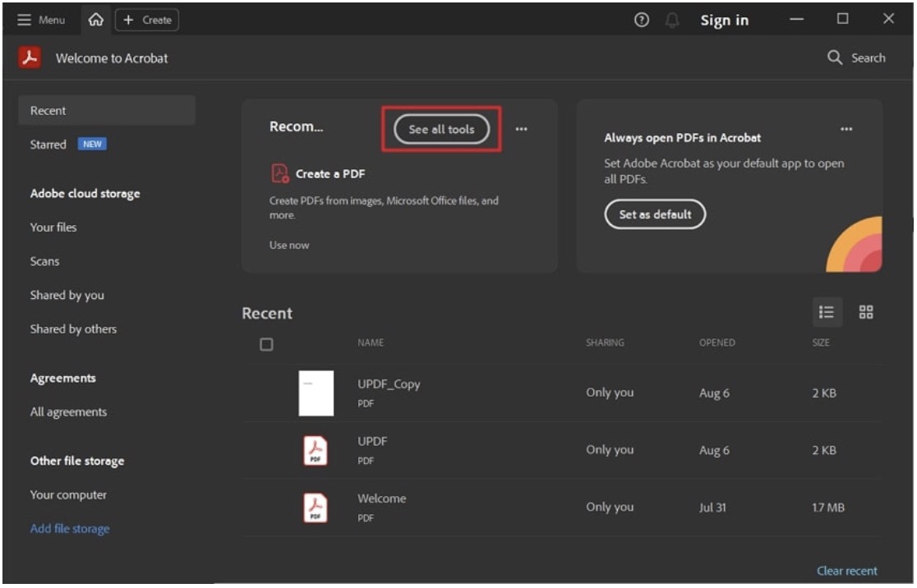The height and width of the screenshot is (588, 917).
Task: Click the Create a PDF icon
Action: [x=280, y=173]
